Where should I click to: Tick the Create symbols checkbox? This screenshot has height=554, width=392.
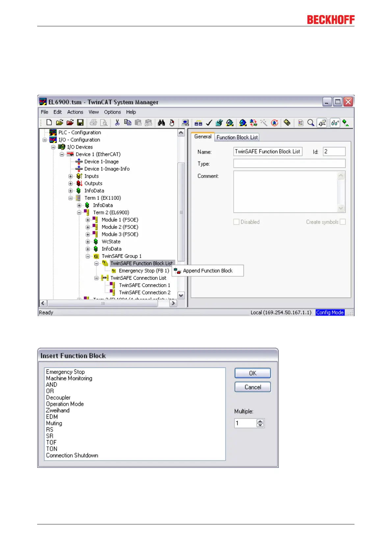tap(343, 222)
